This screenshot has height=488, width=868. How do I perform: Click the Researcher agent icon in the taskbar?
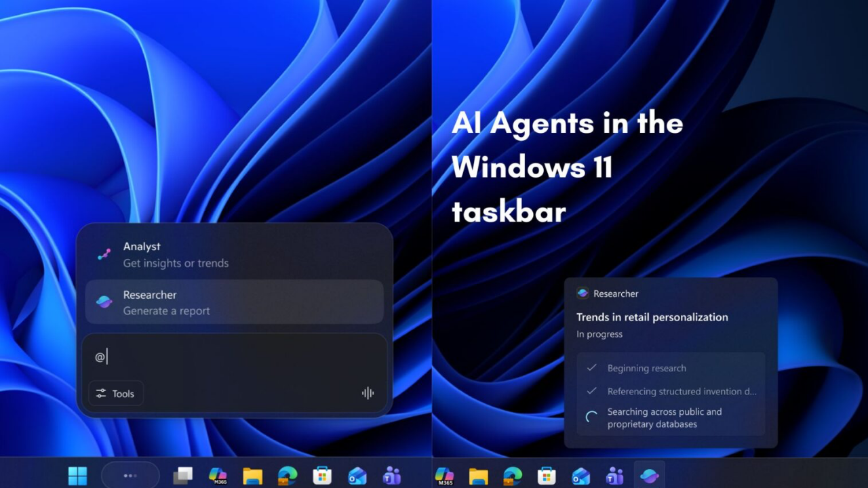coord(650,476)
